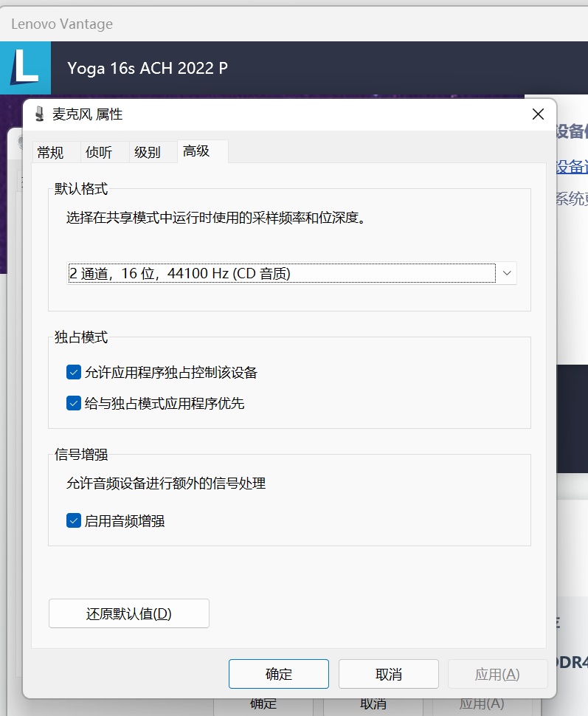The image size is (588, 716).
Task: Disable 启用音频增强 checkbox
Action: [73, 521]
